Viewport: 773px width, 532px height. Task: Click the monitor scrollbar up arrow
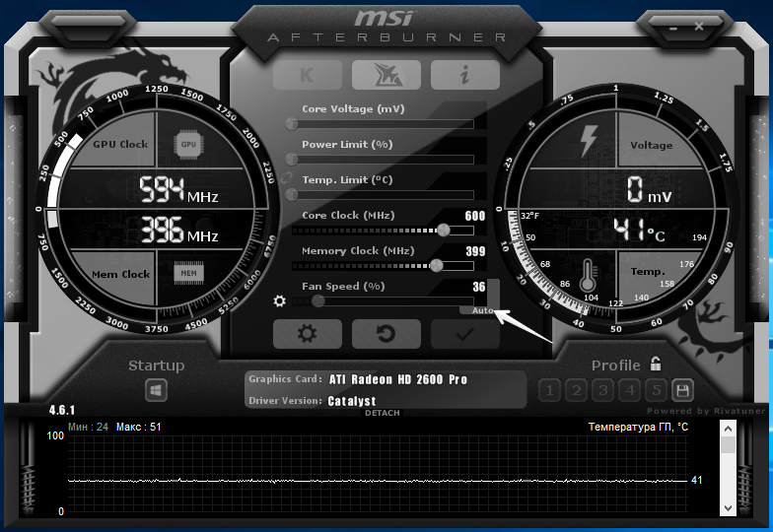(x=728, y=429)
